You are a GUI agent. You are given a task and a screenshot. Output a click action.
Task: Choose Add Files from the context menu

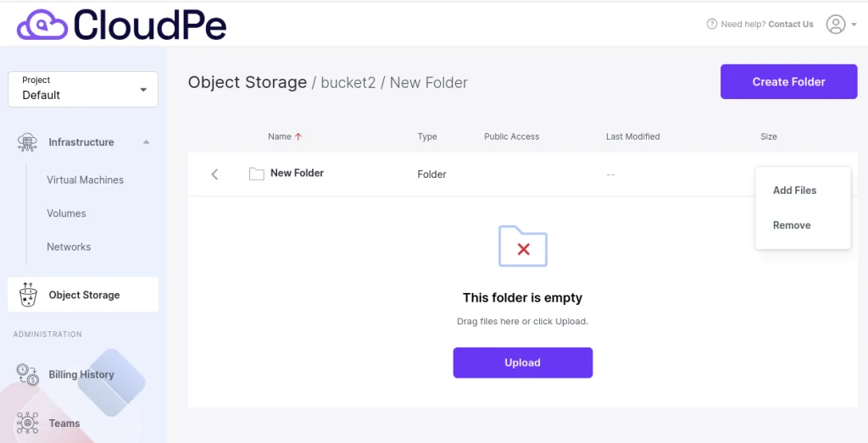[794, 191]
